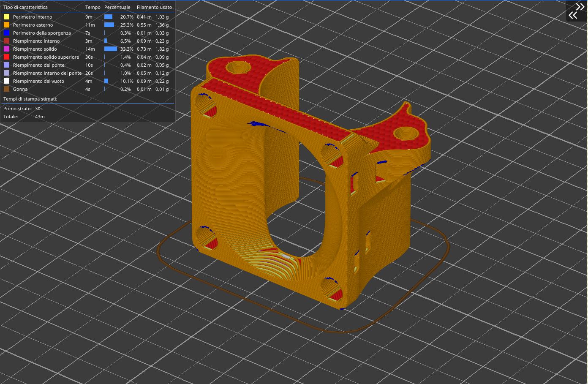Image resolution: width=588 pixels, height=384 pixels.
Task: Click the 14m time value
Action: 90,49
